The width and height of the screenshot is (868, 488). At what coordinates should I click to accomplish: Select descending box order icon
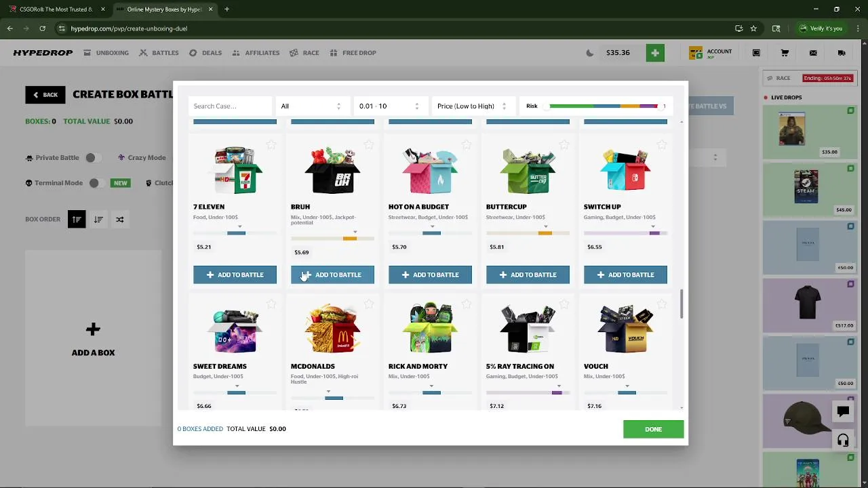tap(98, 219)
